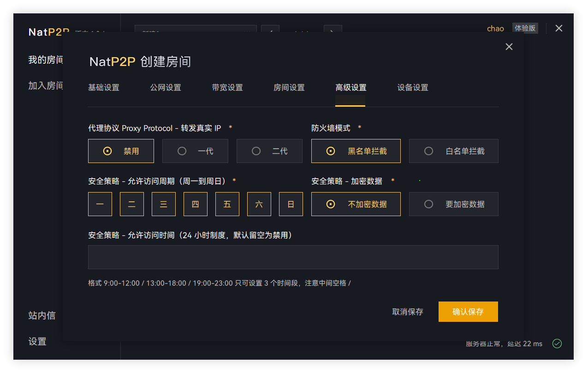This screenshot has width=588, height=374.
Task: Click the 高级设置 tab
Action: point(351,88)
